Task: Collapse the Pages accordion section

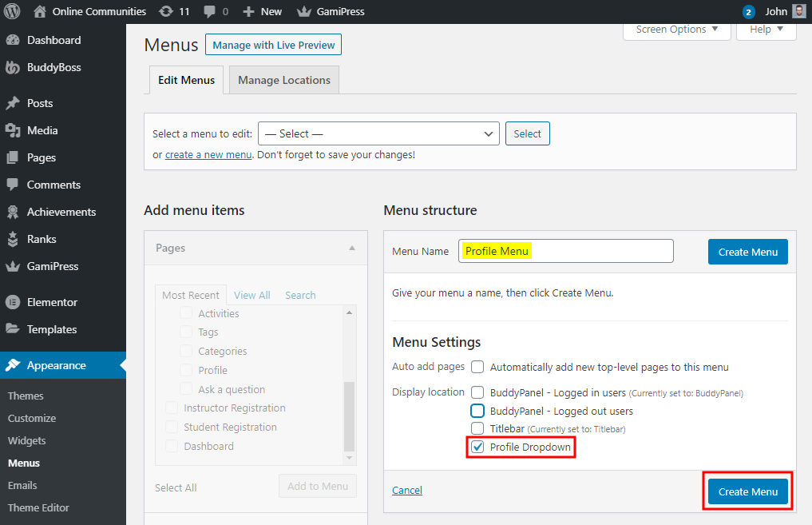Action: point(351,249)
